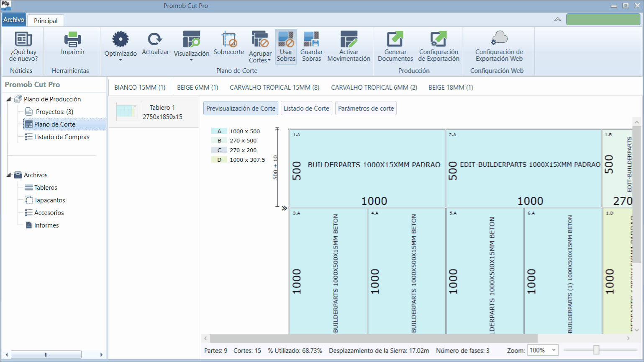Collapse the Archivos tree node
The height and width of the screenshot is (362, 644).
point(9,175)
